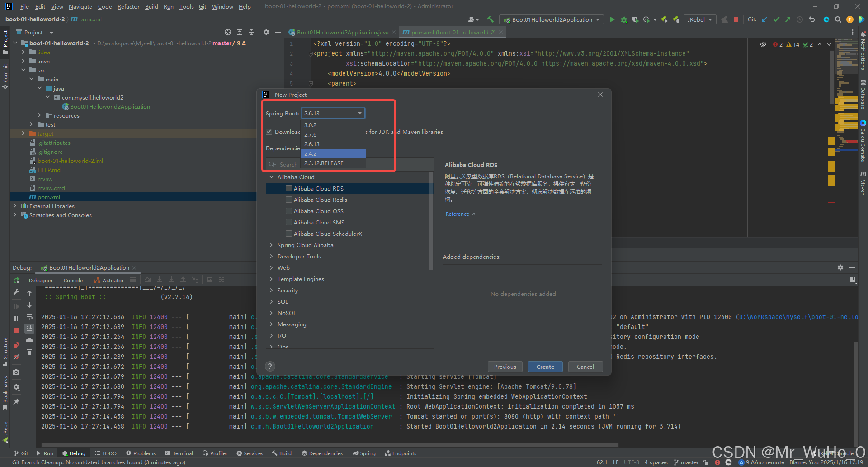Click the workspace path link in console
The width and height of the screenshot is (868, 467).
click(798, 317)
